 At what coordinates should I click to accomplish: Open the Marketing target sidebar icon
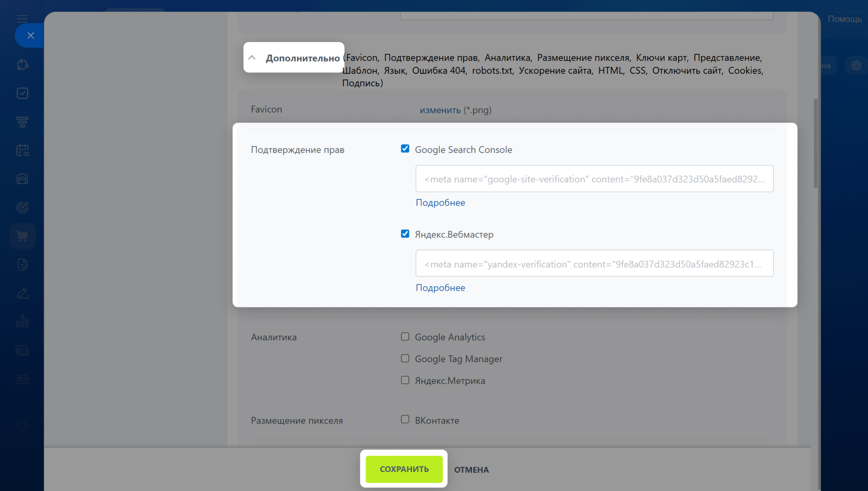[x=23, y=208]
